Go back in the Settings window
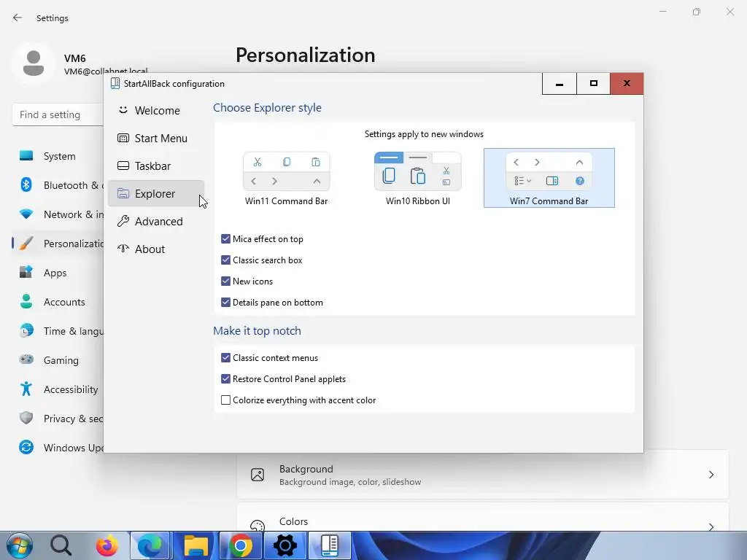The image size is (747, 560). (18, 17)
